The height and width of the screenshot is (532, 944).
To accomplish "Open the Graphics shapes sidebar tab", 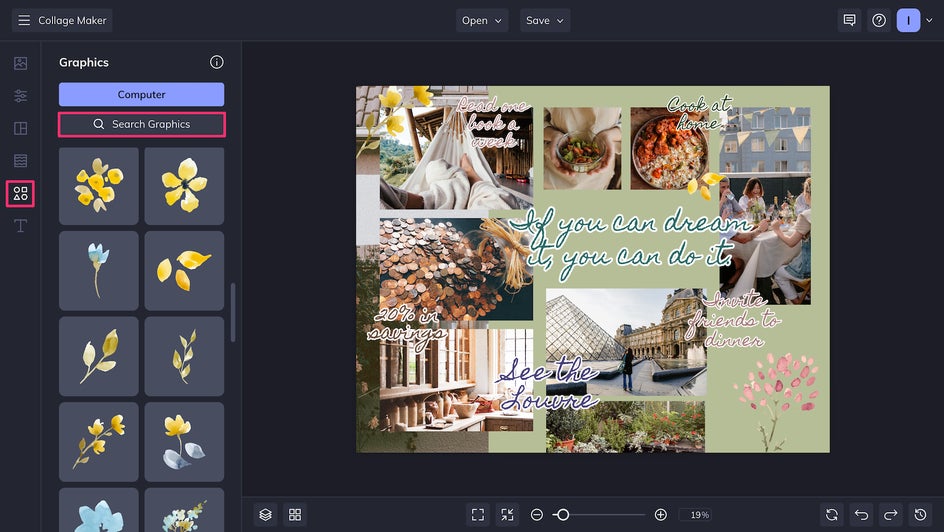I will point(20,193).
